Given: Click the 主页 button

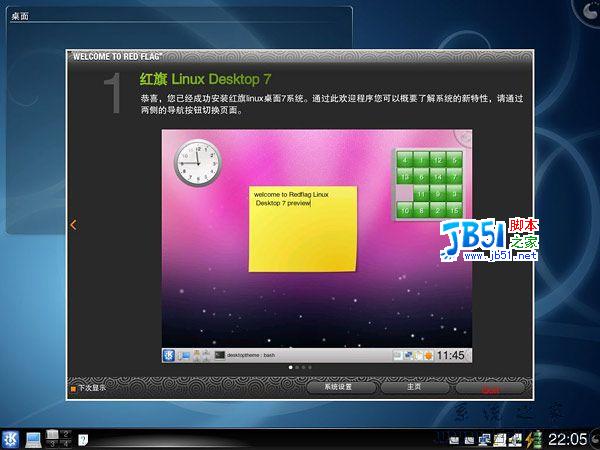Looking at the screenshot, I should [415, 387].
